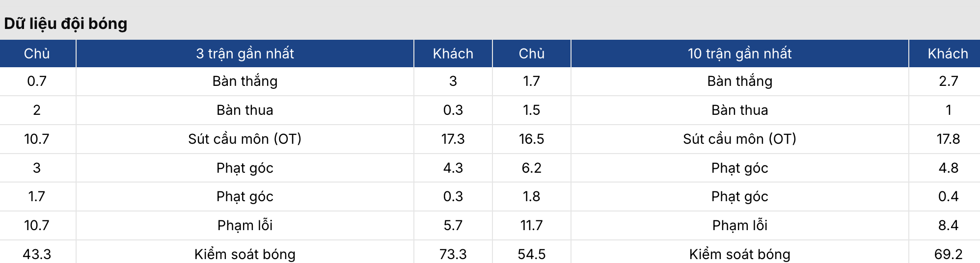Click the "Dữ liệu đội bóng" section title
Screen dimensions: 980x263
tap(66, 24)
